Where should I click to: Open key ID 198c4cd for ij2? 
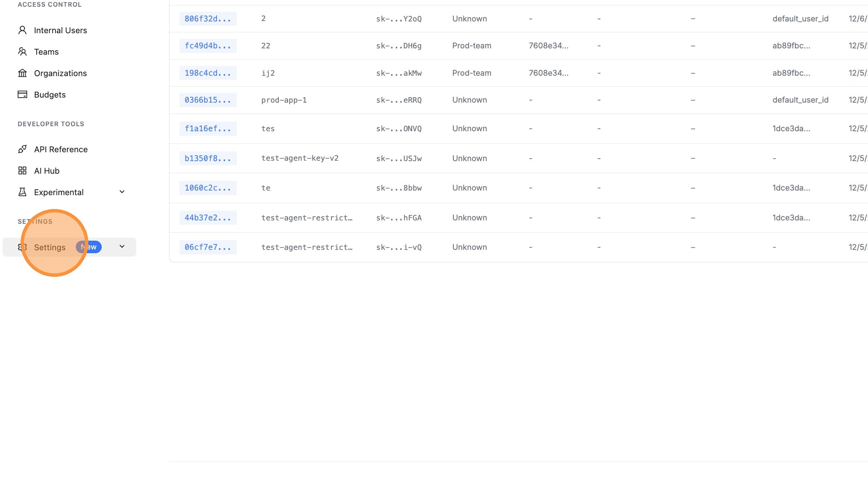(208, 73)
